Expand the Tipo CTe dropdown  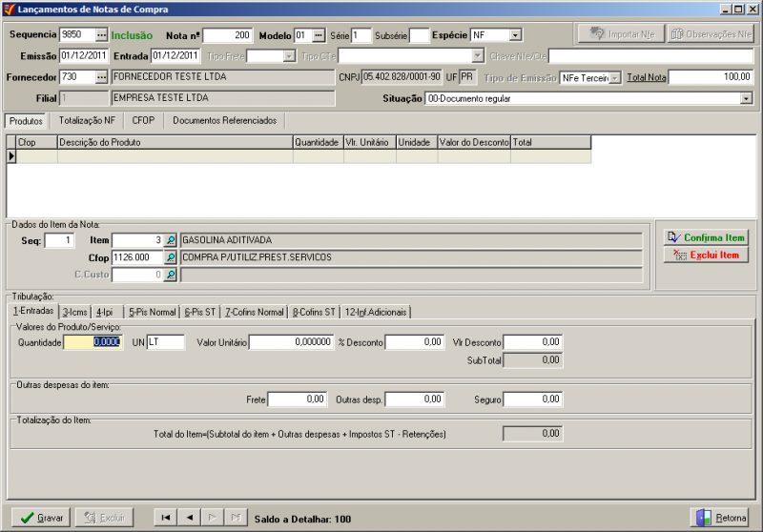[x=478, y=56]
